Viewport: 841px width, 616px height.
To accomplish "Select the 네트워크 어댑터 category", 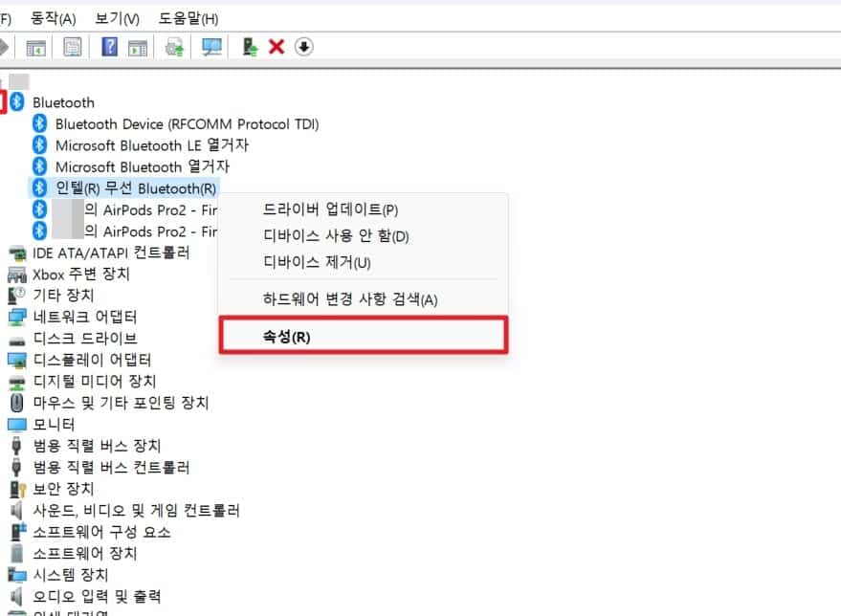I will (85, 317).
